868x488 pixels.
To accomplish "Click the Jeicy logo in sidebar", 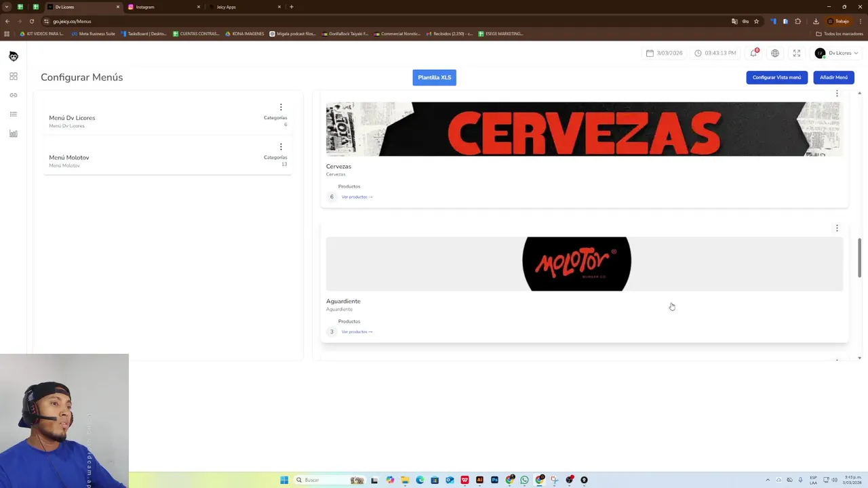I will [14, 56].
